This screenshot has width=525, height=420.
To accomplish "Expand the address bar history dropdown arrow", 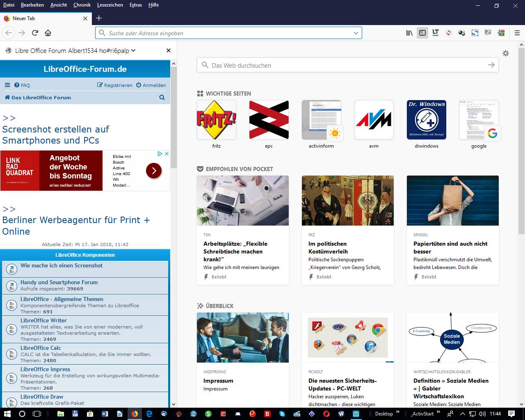I will (356, 33).
